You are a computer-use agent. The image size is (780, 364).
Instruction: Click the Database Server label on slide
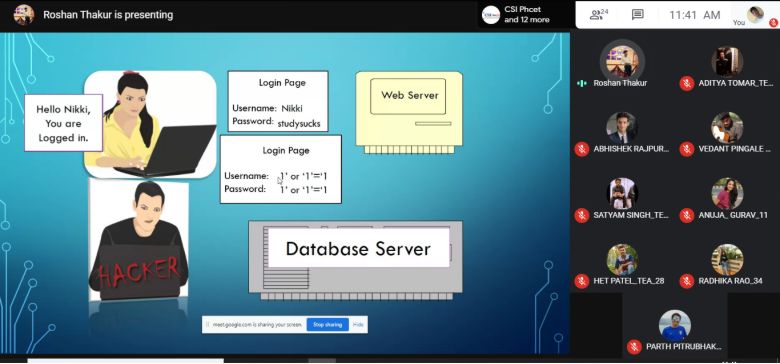tap(358, 249)
